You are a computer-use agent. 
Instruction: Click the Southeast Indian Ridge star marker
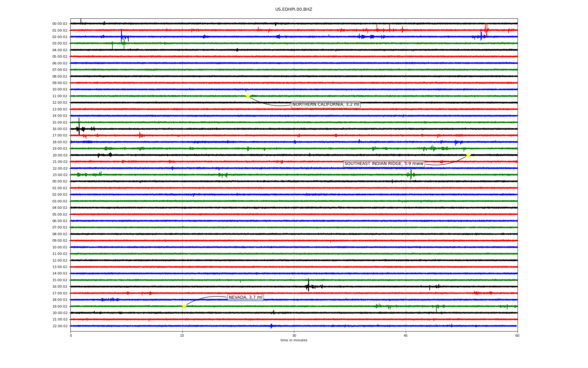[x=468, y=155]
